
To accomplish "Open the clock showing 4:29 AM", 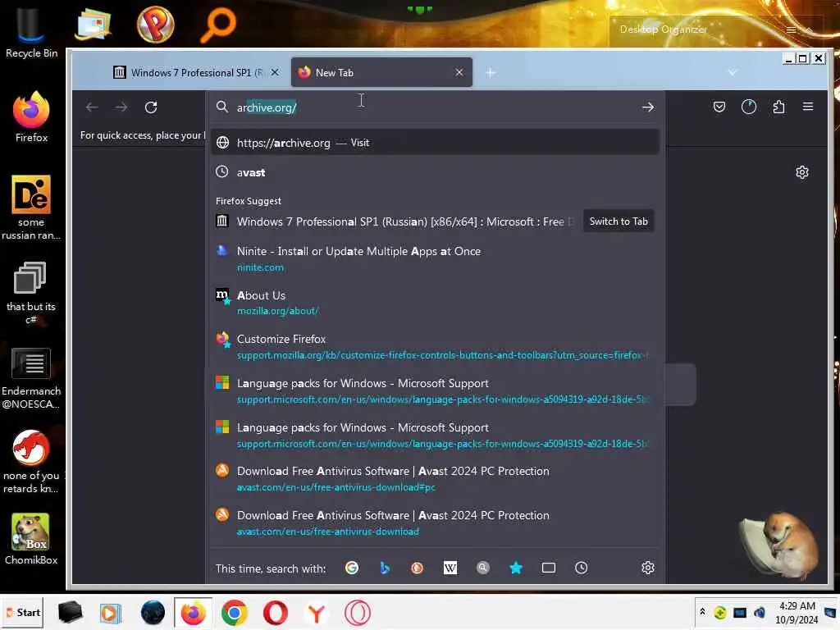I will click(x=797, y=612).
